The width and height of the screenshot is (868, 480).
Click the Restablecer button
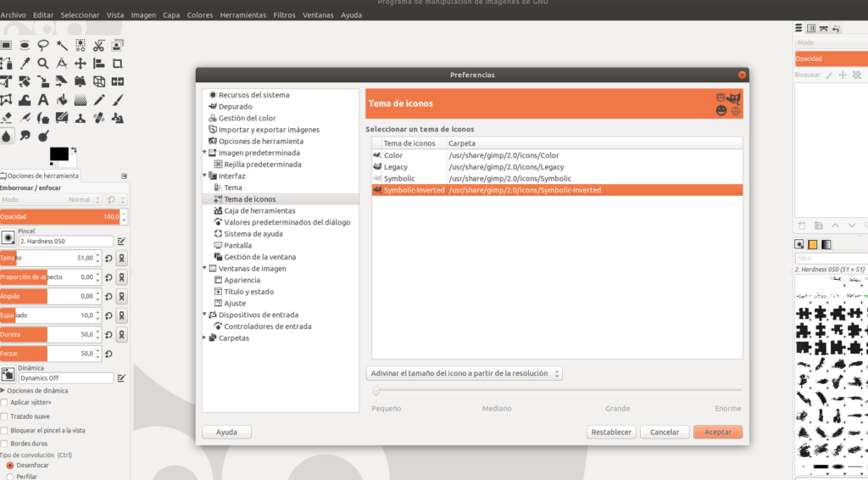611,432
